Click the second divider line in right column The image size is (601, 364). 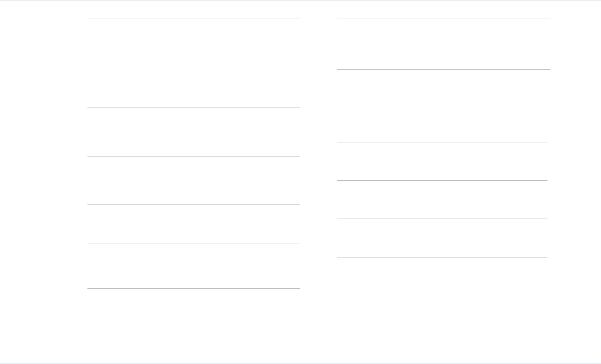coord(443,70)
